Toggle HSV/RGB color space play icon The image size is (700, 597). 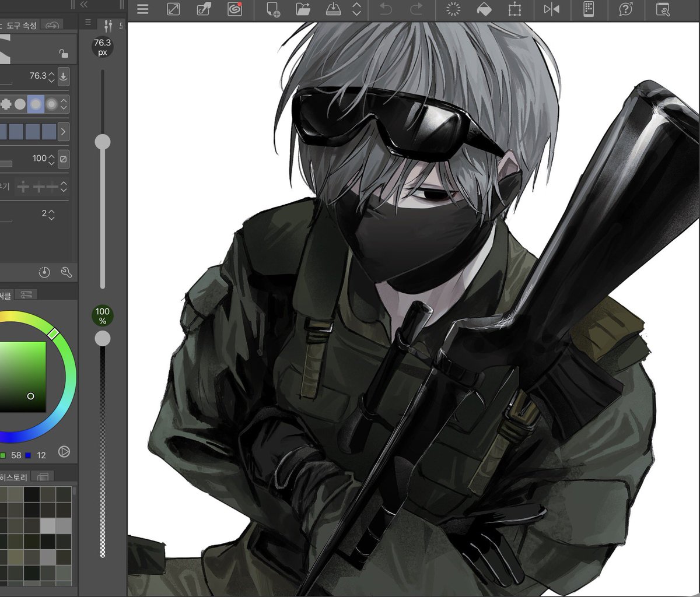[64, 451]
